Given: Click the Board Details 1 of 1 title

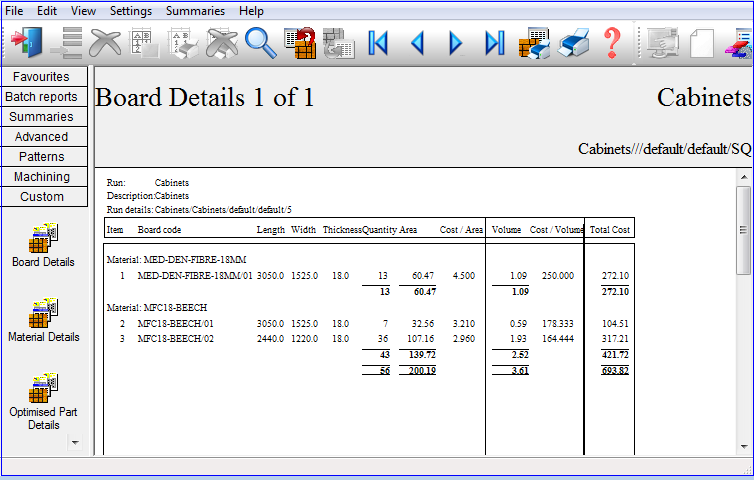Looking at the screenshot, I should click(x=204, y=97).
